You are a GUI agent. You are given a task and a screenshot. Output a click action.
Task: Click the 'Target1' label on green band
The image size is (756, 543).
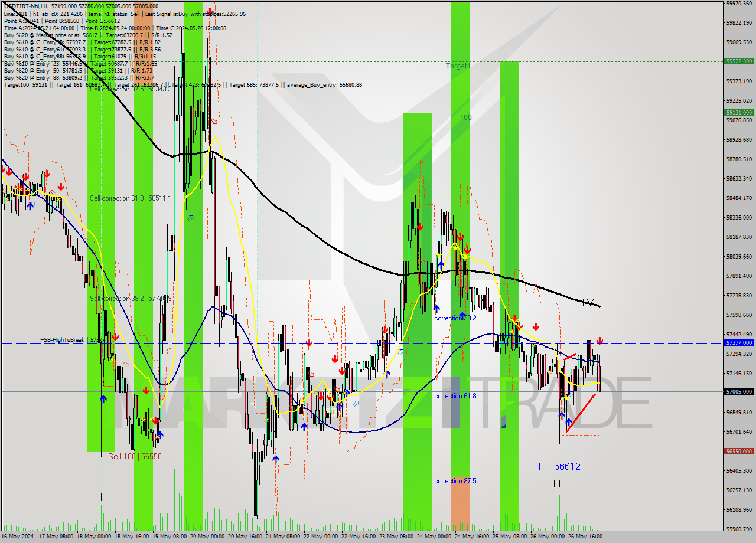[x=458, y=67]
